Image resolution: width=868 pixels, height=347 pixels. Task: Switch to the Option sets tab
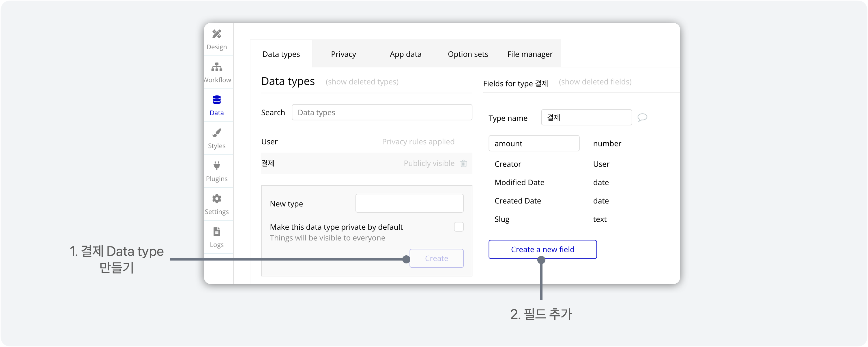point(468,54)
